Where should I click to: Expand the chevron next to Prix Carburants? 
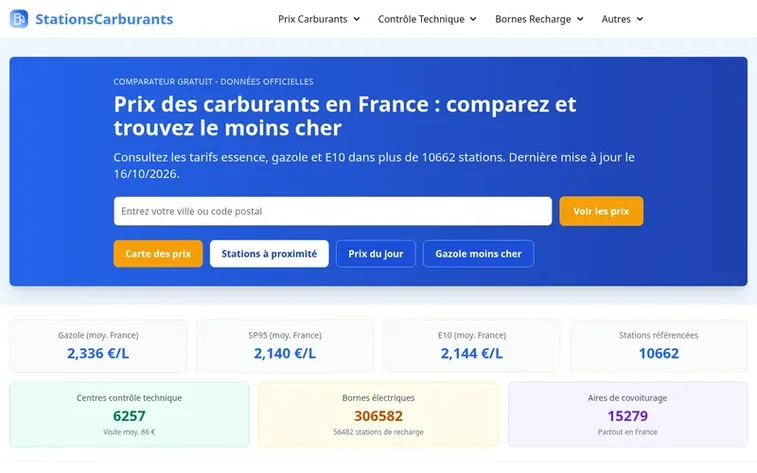[356, 19]
